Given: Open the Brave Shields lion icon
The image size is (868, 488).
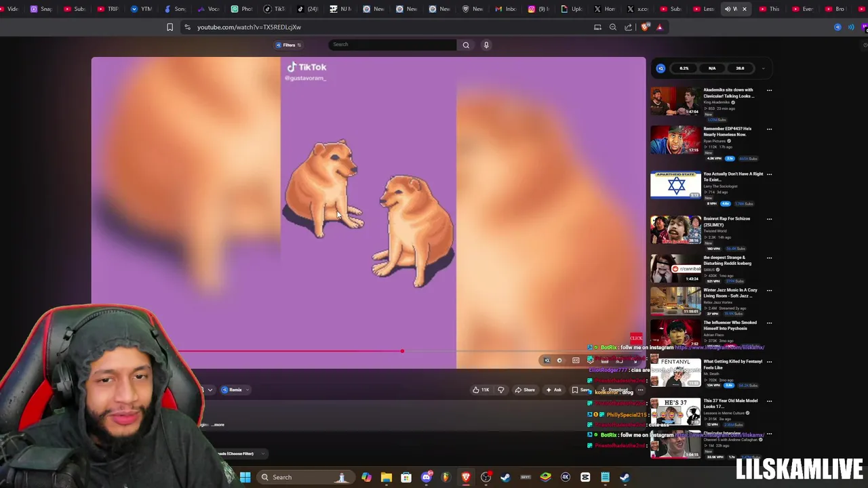Looking at the screenshot, I should 644,27.
